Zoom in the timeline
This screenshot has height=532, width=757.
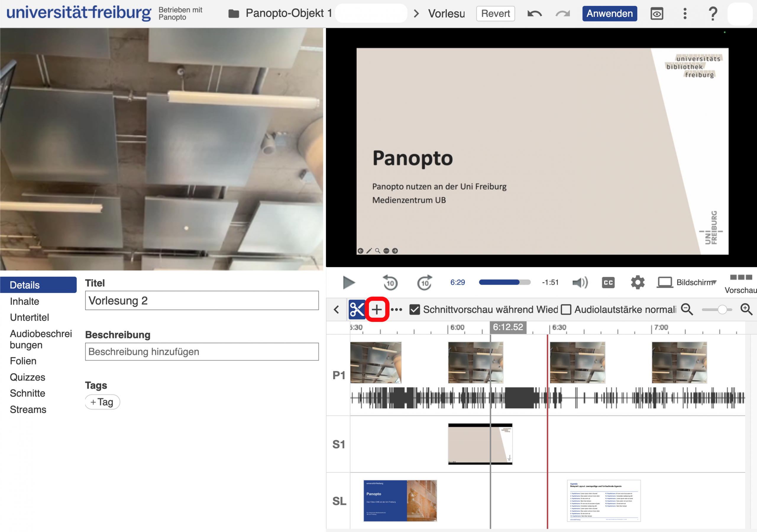746,309
